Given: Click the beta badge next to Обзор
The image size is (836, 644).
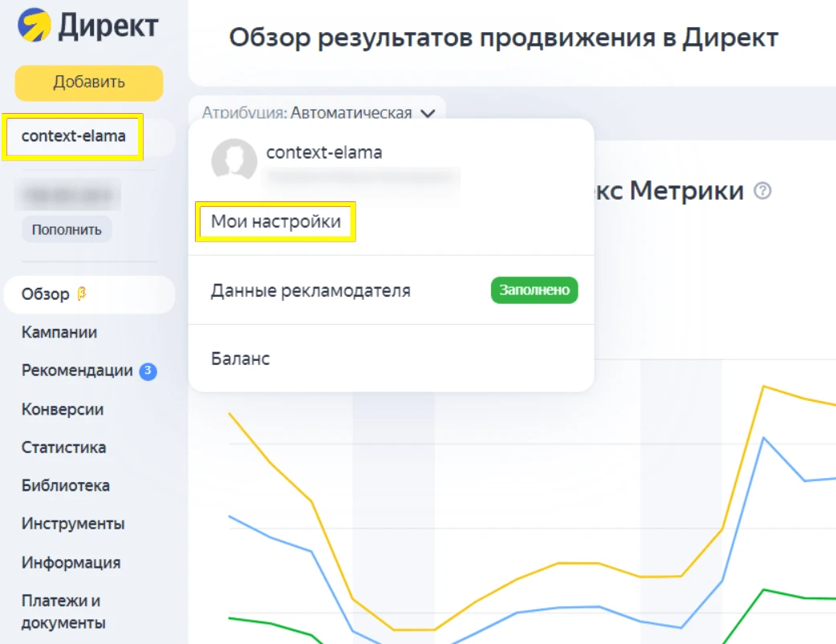Looking at the screenshot, I should [x=82, y=294].
